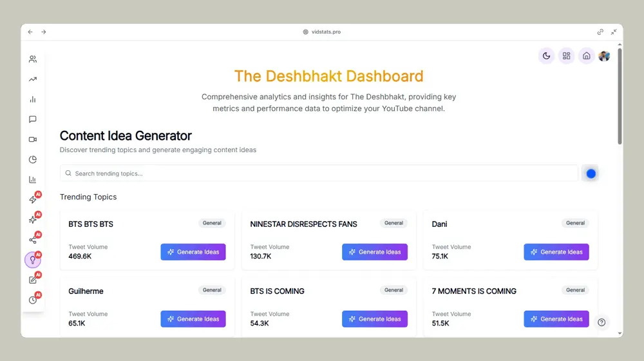Screen dimensions: 644x361
Task: Select the bar chart analytics sidebar icon
Action: (x=33, y=99)
